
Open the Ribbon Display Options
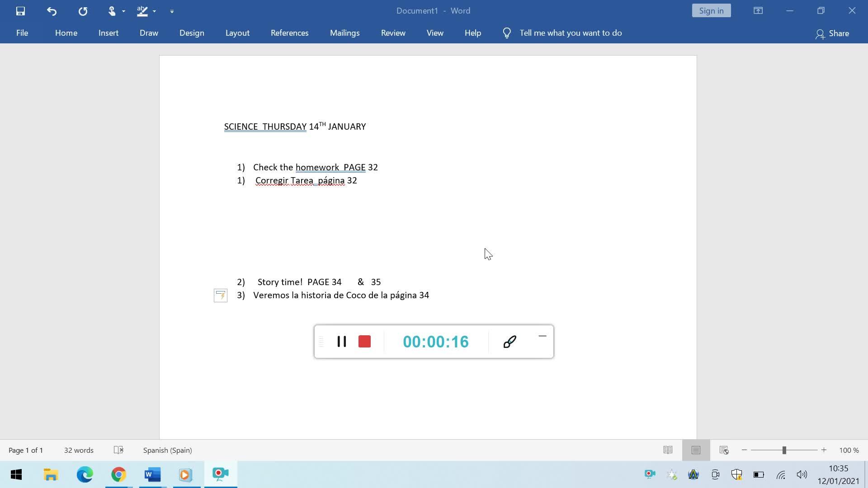pyautogui.click(x=758, y=11)
